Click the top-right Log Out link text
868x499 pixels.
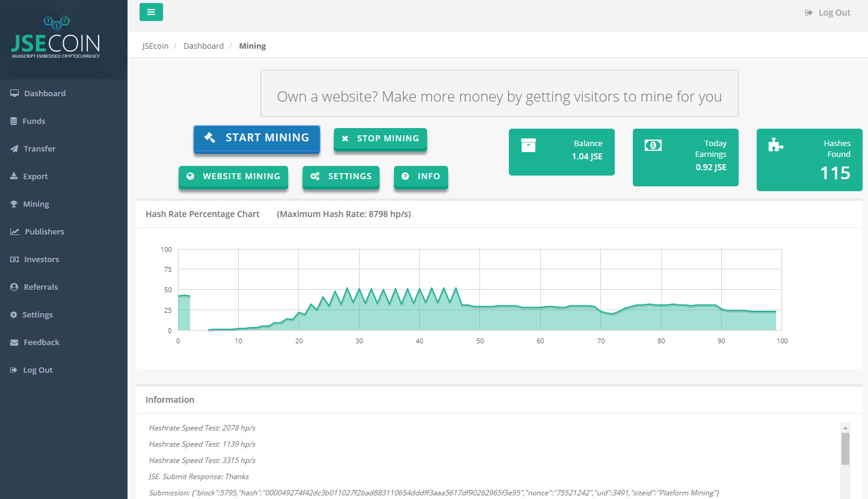click(834, 13)
